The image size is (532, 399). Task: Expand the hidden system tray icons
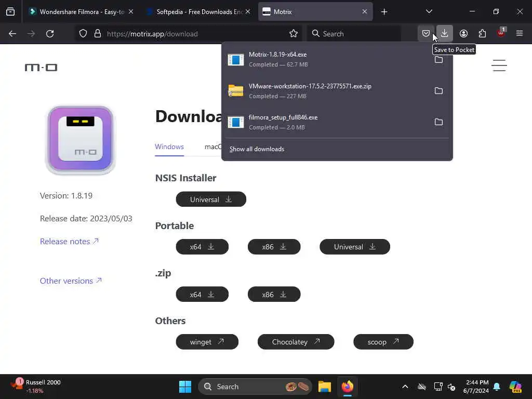(x=405, y=387)
